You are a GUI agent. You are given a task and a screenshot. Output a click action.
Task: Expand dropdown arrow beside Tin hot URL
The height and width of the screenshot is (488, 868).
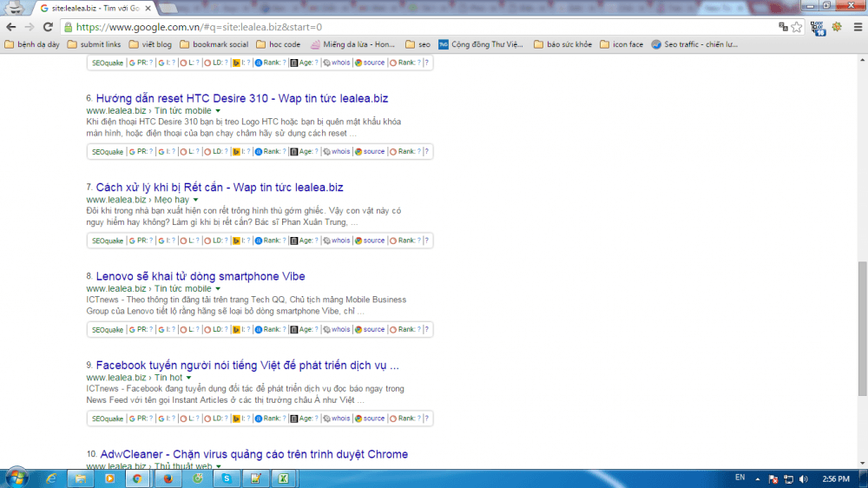pyautogui.click(x=188, y=378)
